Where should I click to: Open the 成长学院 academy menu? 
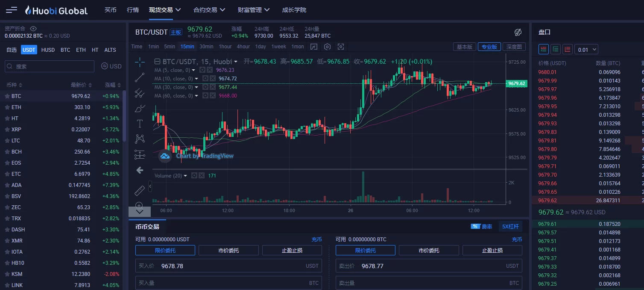pyautogui.click(x=294, y=10)
